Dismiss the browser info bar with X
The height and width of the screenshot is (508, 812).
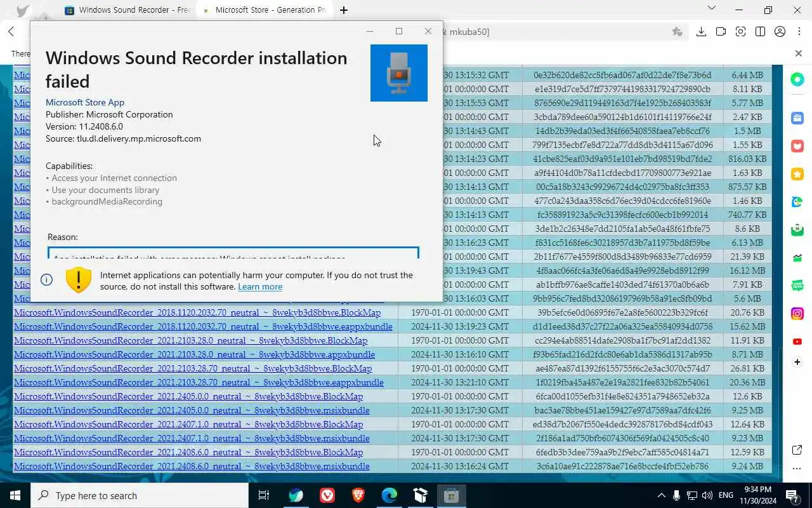(x=799, y=53)
